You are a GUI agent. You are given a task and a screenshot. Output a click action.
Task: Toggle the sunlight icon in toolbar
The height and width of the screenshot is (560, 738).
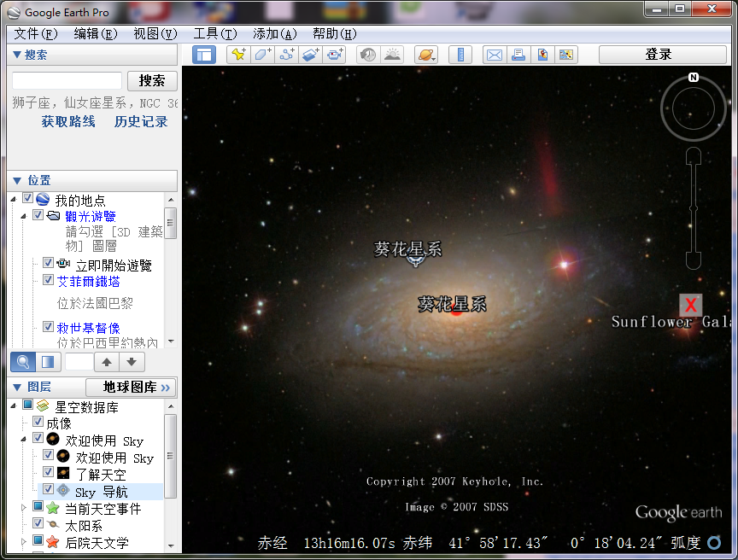click(x=392, y=55)
